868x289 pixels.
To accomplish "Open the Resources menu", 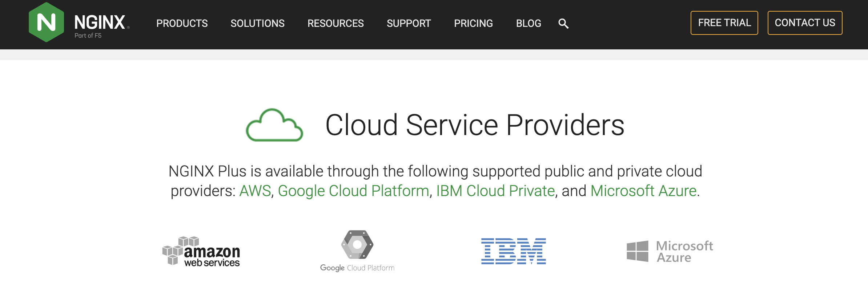I will pos(336,24).
